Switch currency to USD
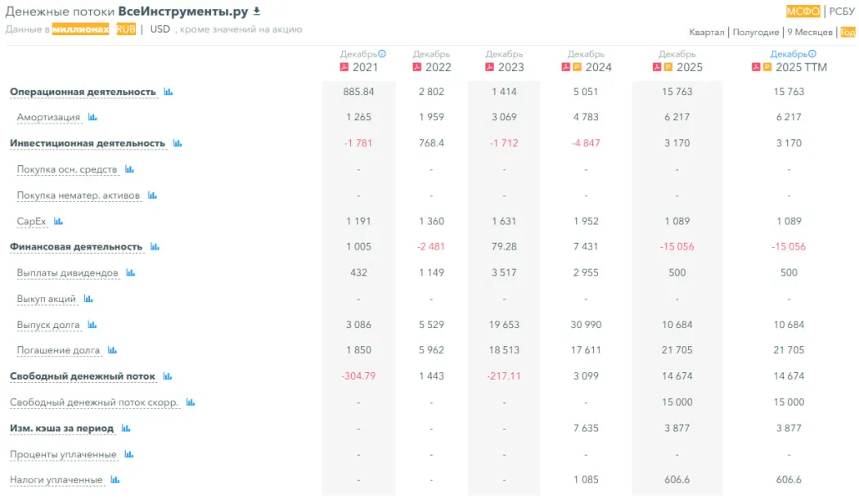 pos(160,29)
